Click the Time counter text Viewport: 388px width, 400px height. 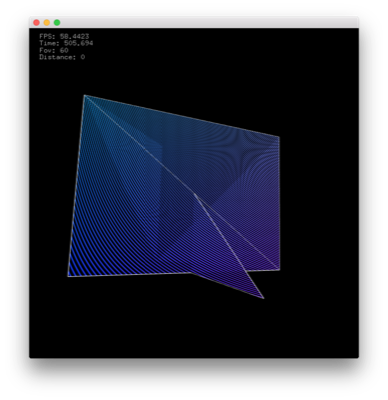[x=66, y=43]
